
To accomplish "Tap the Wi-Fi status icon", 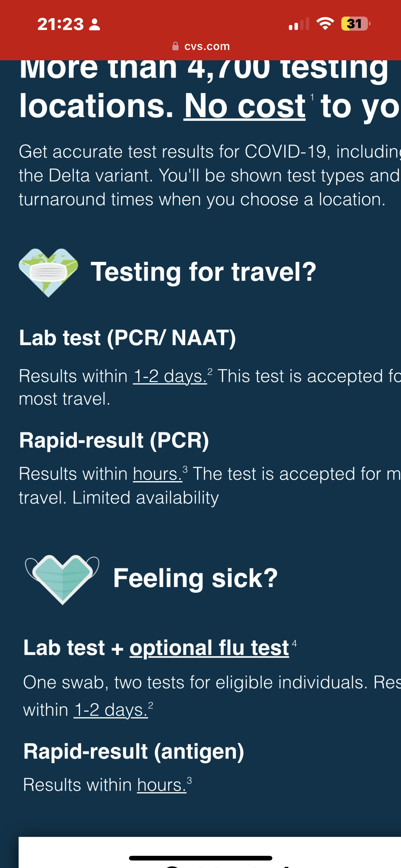I will (325, 23).
